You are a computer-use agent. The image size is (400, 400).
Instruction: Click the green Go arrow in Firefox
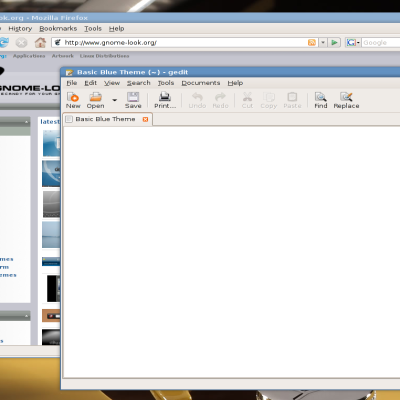(x=334, y=42)
